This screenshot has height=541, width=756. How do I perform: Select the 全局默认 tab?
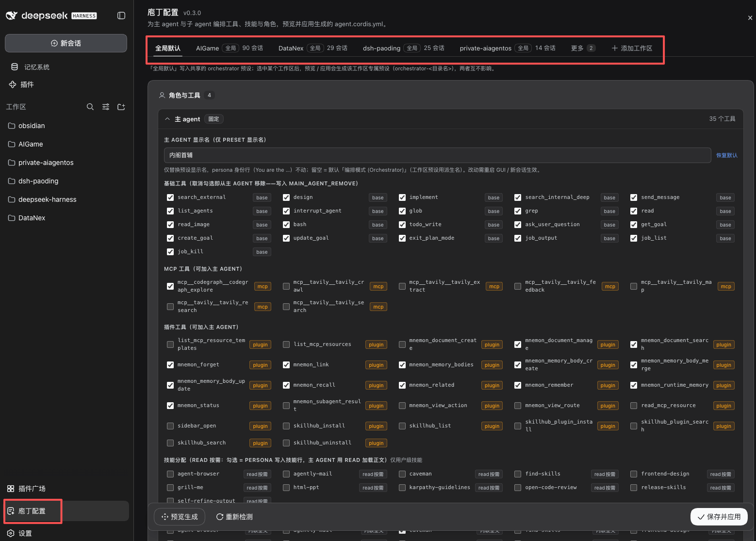tap(168, 48)
